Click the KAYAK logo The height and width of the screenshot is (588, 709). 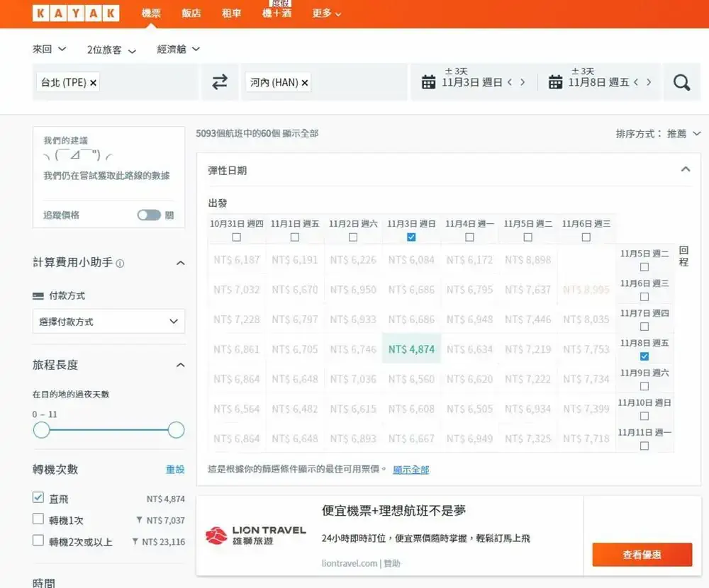(x=75, y=13)
